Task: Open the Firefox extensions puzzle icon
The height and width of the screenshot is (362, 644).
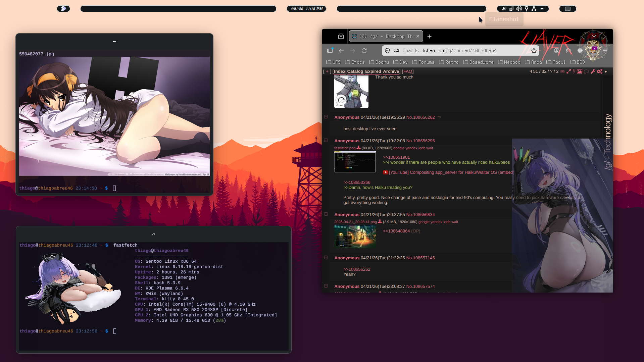Action: (x=568, y=51)
